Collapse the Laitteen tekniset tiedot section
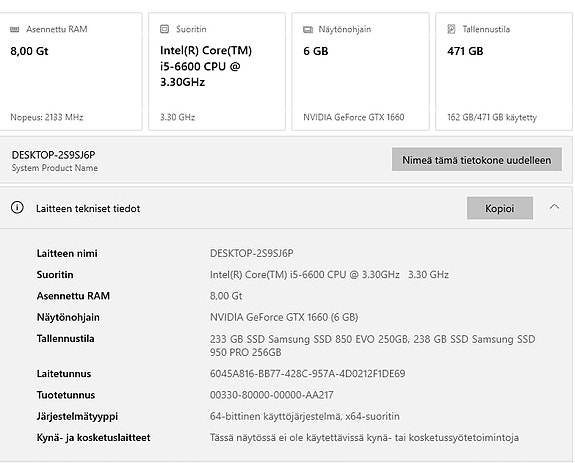Viewport: 575px width, 463px height. (554, 207)
